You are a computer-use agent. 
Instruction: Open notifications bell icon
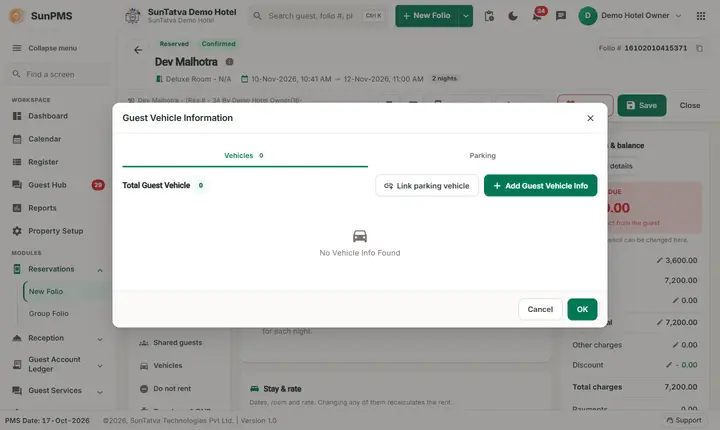[x=537, y=16]
